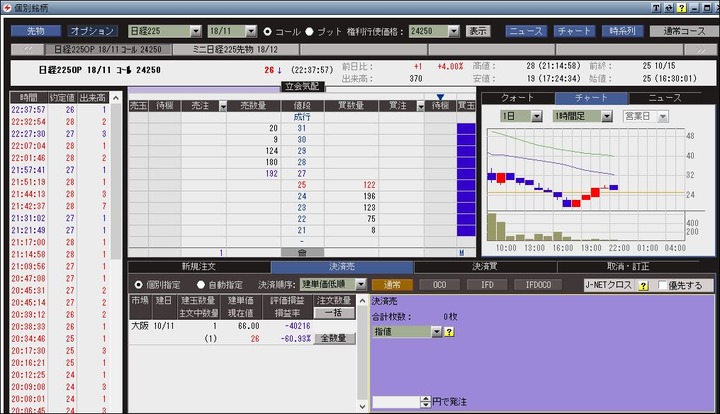This screenshot has width=720, height=414.
Task: Click the J-NETクロス help question mark
Action: (x=643, y=285)
